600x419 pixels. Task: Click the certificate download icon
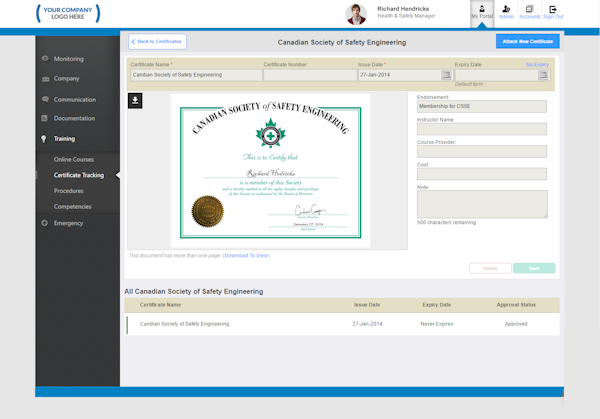tap(135, 100)
